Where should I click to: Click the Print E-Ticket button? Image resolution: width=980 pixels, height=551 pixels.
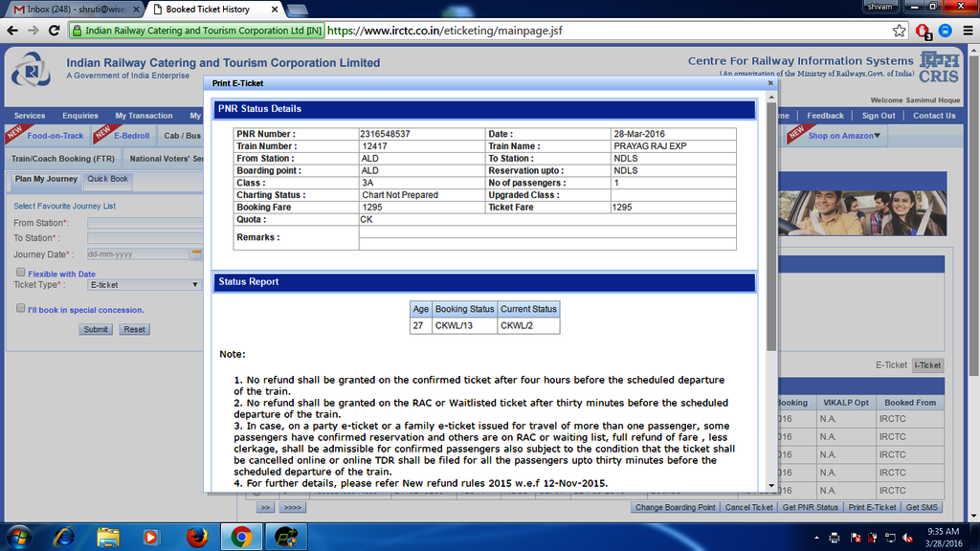point(872,507)
